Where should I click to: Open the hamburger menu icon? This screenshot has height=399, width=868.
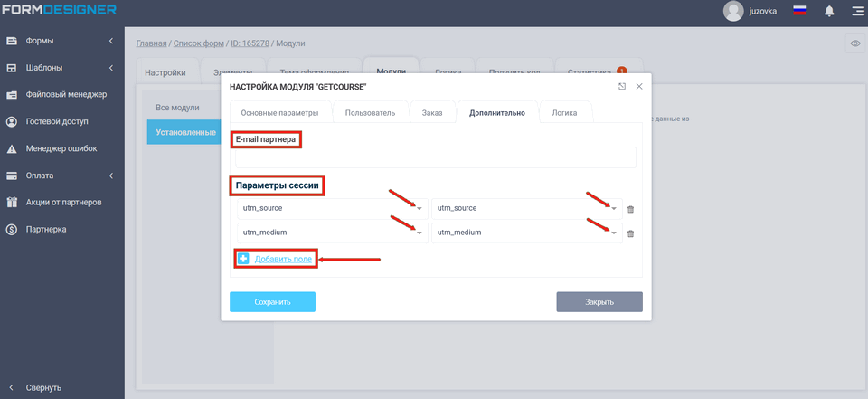pos(857,11)
